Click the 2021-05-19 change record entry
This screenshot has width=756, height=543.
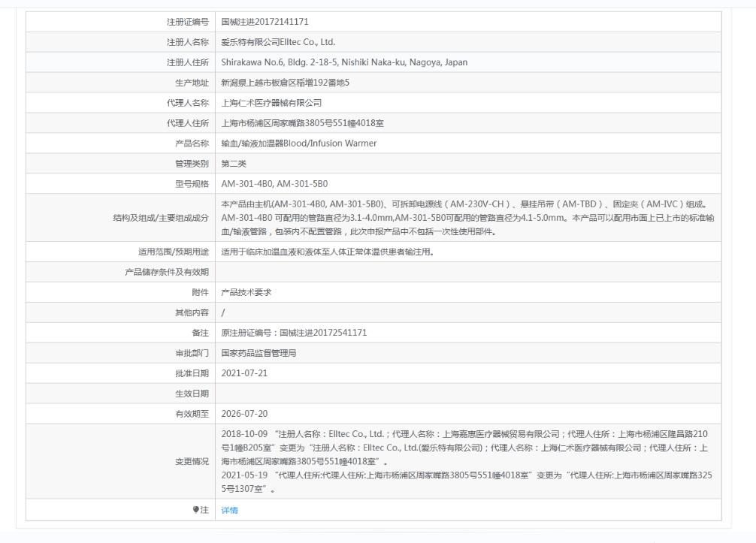coord(467,482)
